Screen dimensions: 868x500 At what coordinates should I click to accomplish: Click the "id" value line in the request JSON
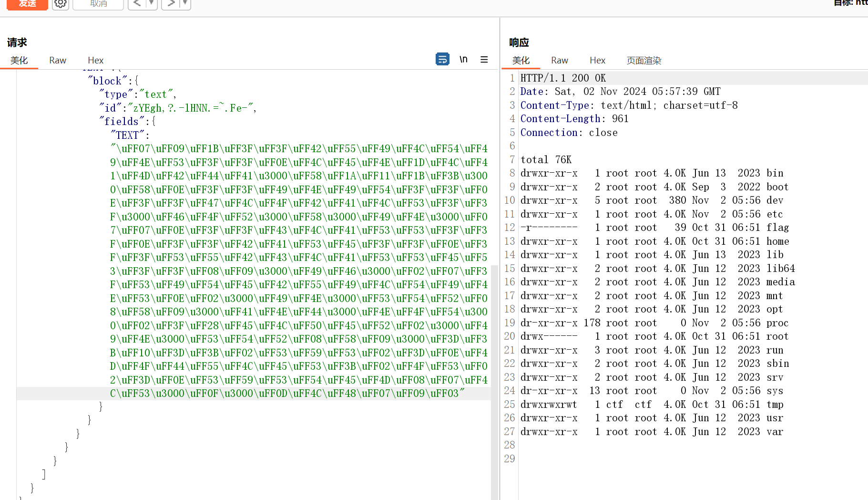tap(178, 108)
